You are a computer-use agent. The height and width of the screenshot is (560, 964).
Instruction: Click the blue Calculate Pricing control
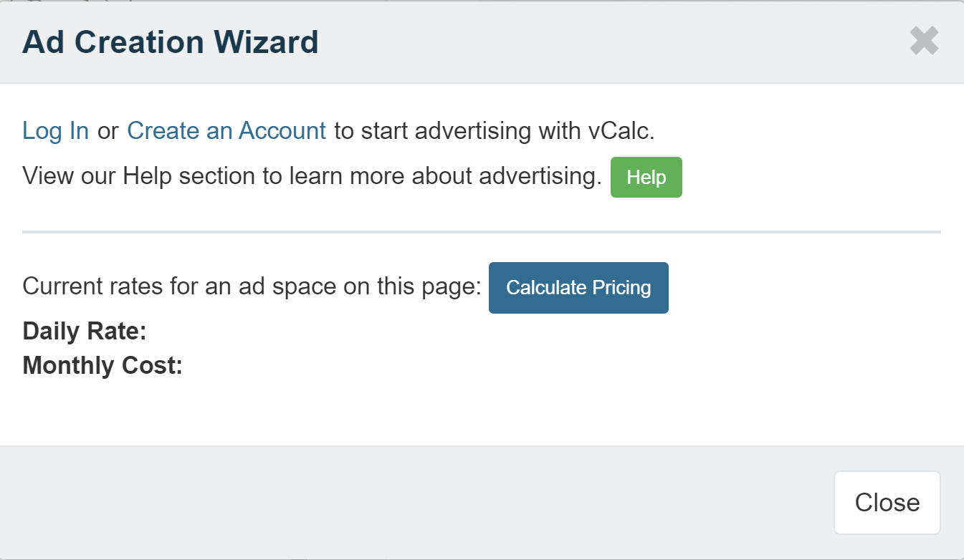pyautogui.click(x=578, y=287)
